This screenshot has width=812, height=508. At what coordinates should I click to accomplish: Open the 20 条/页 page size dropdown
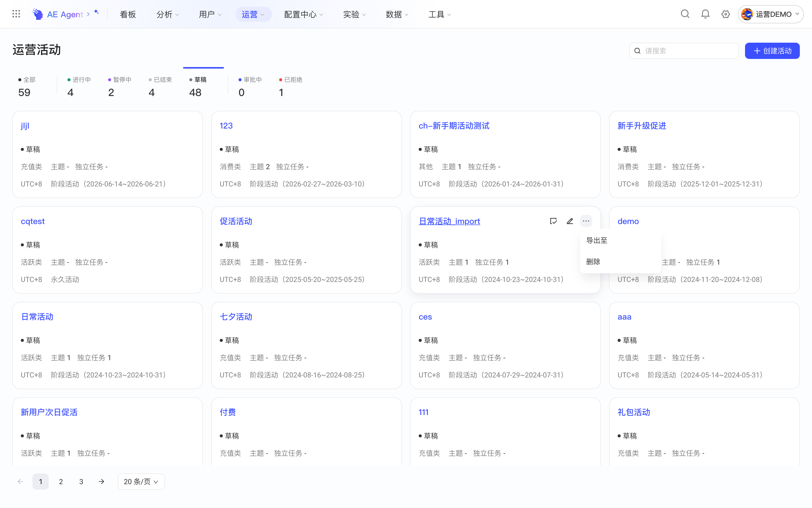click(x=141, y=482)
